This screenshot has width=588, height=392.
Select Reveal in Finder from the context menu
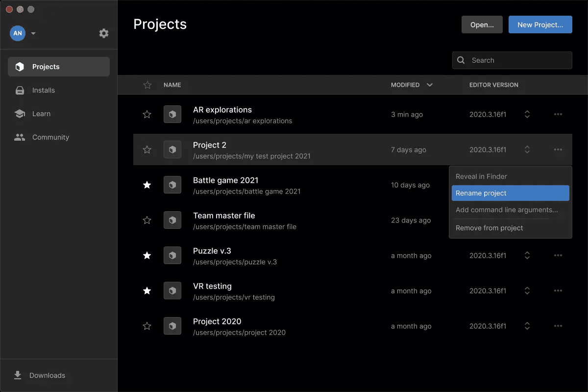tap(481, 176)
